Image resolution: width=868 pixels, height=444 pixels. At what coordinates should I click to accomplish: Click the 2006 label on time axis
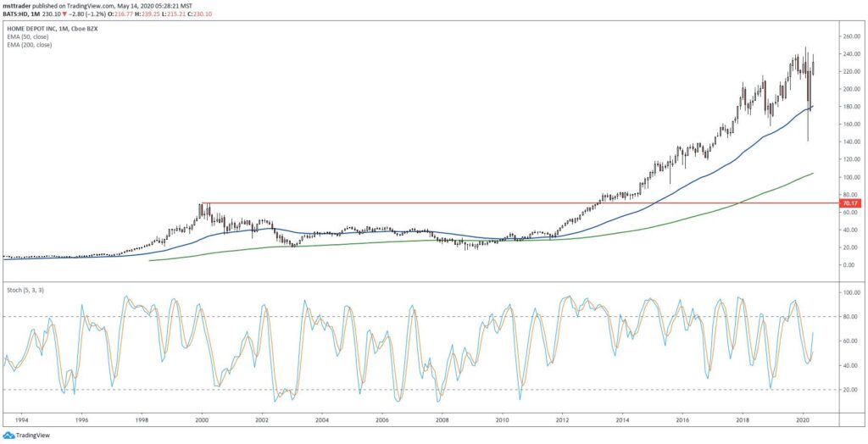382,421
